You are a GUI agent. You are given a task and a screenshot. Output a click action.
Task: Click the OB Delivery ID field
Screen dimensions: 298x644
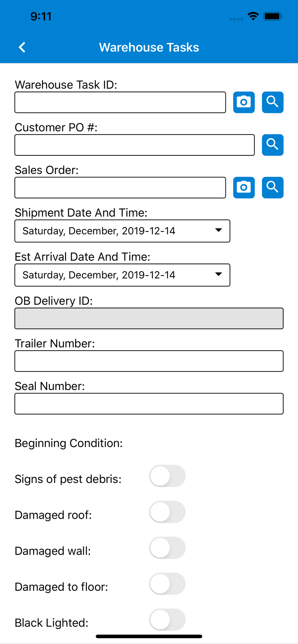[149, 318]
